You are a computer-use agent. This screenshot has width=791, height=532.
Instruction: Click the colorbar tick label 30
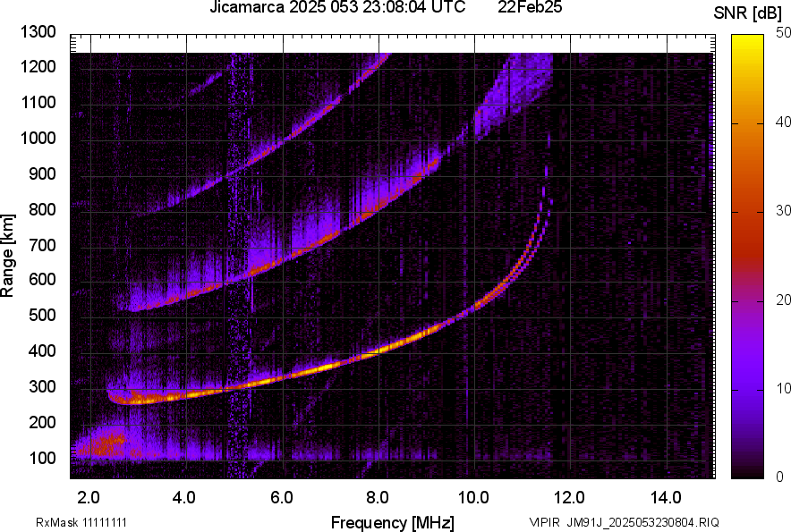[x=783, y=210]
